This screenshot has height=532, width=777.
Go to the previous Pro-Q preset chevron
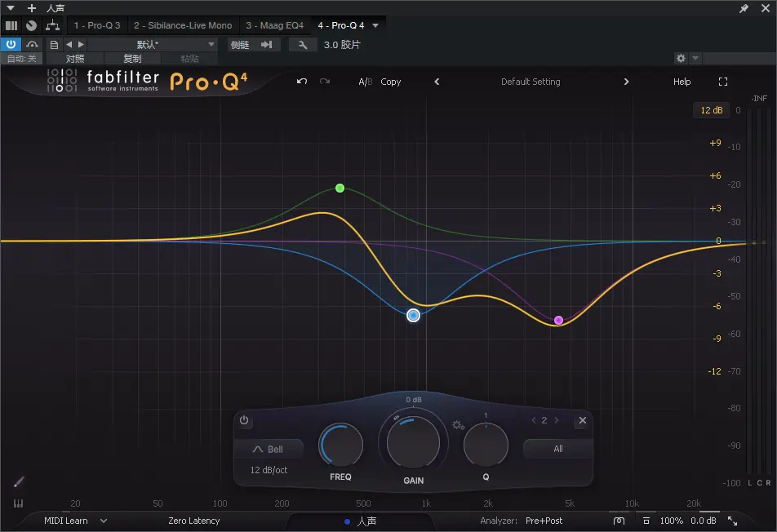click(437, 82)
